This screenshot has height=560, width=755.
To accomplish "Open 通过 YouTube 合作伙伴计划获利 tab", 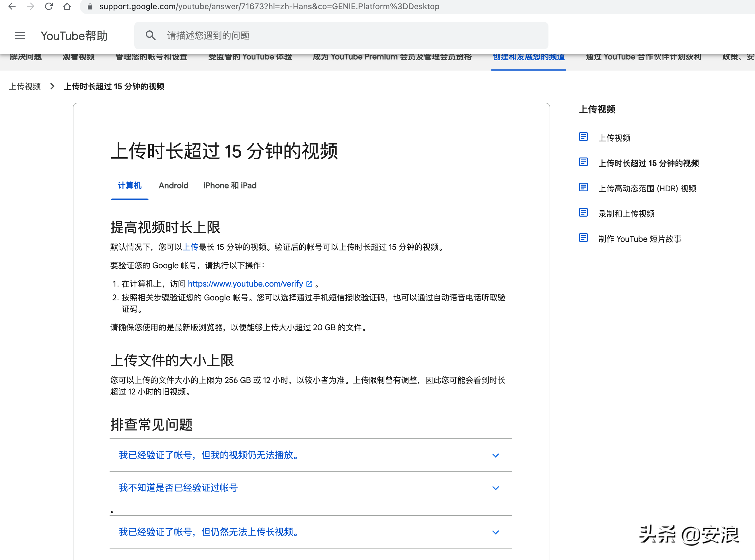I will coord(643,57).
